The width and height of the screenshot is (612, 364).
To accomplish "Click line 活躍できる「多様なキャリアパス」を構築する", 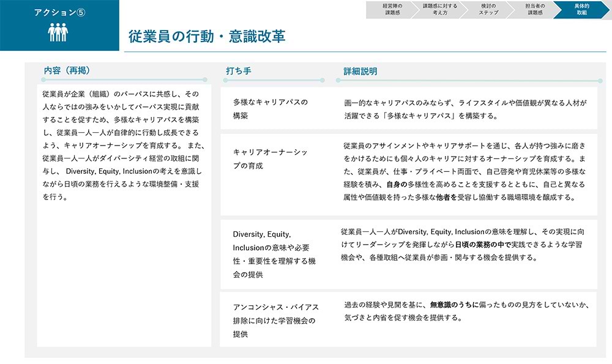I will 421,116.
